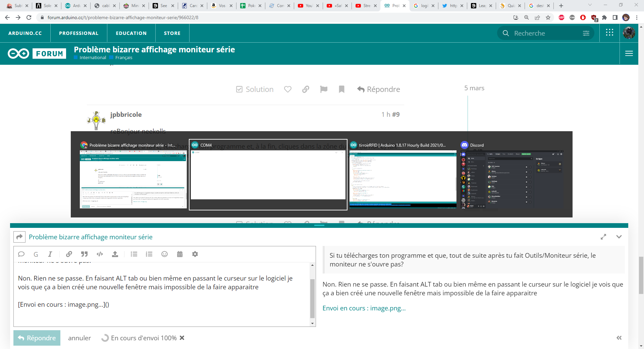The width and height of the screenshot is (644, 349).
Task: Expand composer to full screen
Action: coord(603,237)
